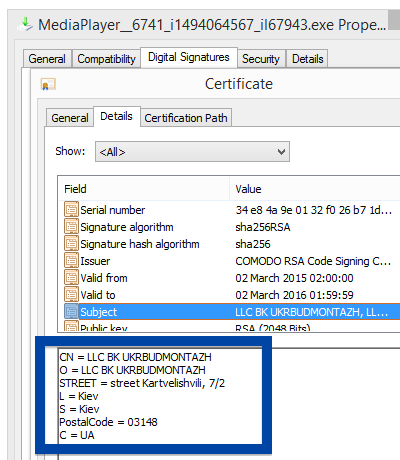400x460 pixels.
Task: Click the LLC BK UKRBUDMONTAZH subject value
Action: (x=311, y=312)
